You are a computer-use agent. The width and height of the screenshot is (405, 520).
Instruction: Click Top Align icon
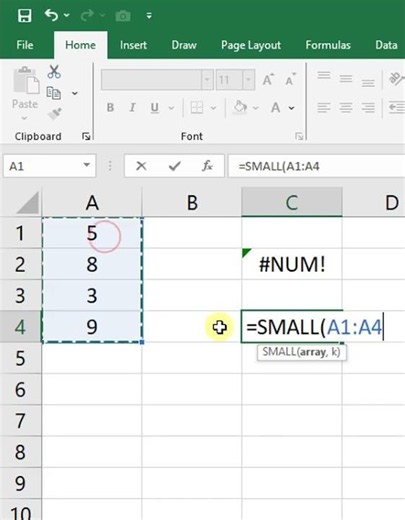[x=324, y=76]
